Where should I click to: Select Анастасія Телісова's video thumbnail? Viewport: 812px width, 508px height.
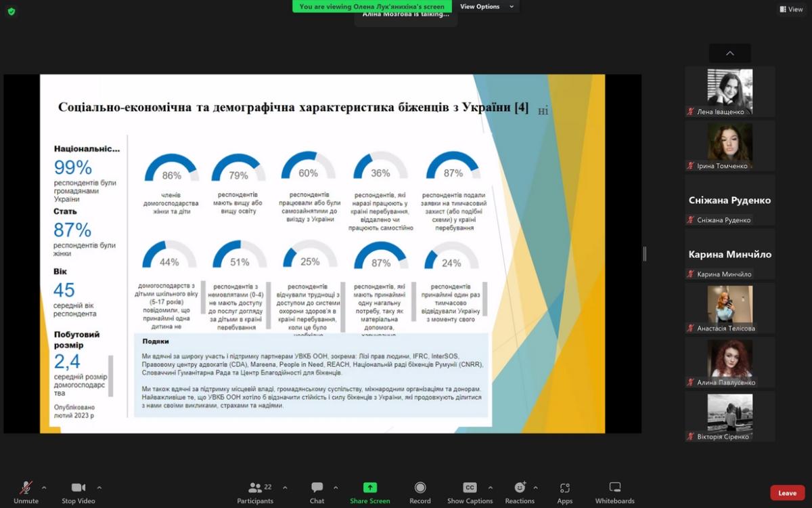click(730, 308)
